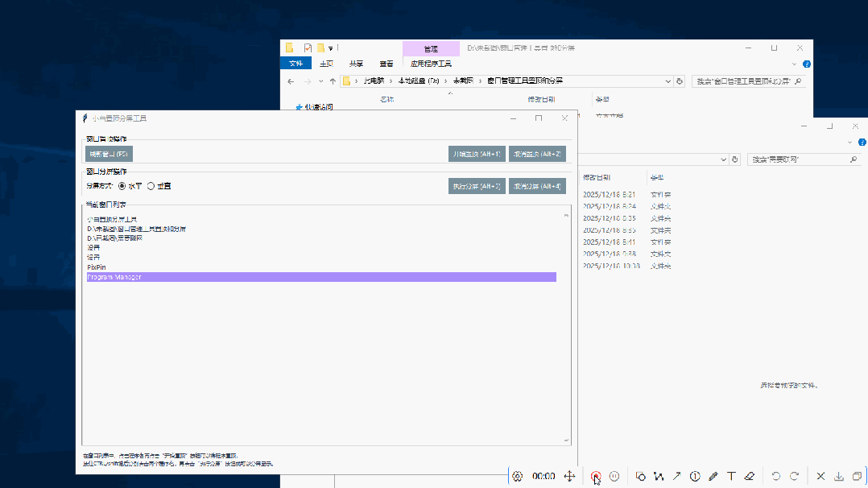The image size is (868, 488).
Task: Click the undo arrow on PixPin toolbar
Action: pos(776,477)
